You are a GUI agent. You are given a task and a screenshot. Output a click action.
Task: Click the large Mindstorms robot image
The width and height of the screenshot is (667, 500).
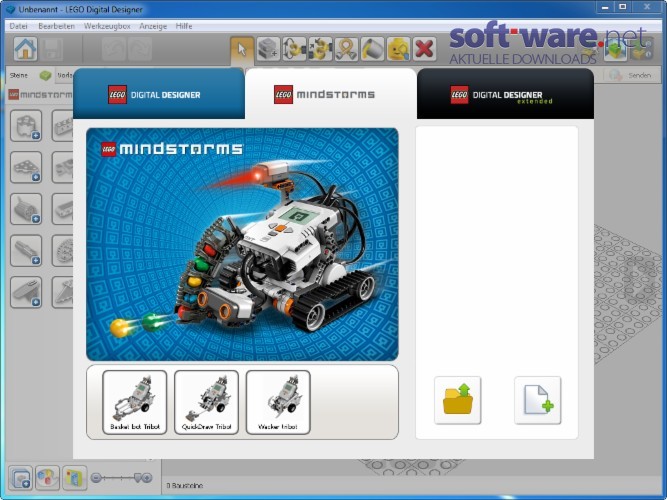pyautogui.click(x=242, y=244)
